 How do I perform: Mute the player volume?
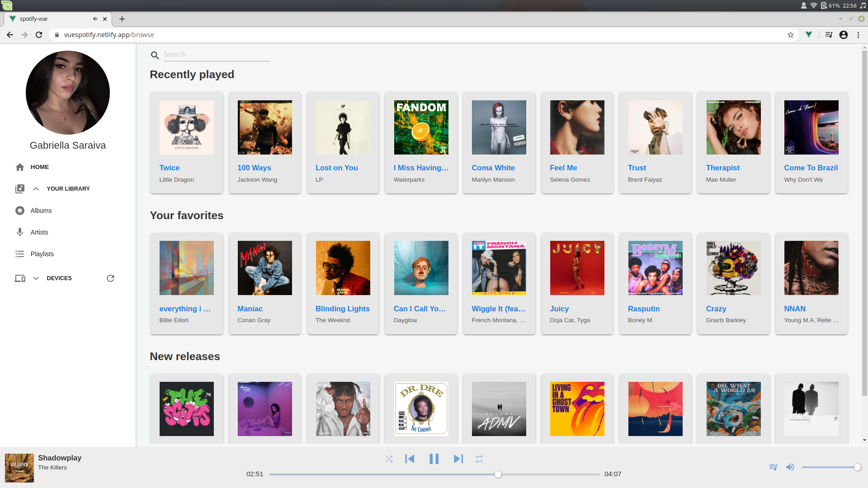click(790, 467)
